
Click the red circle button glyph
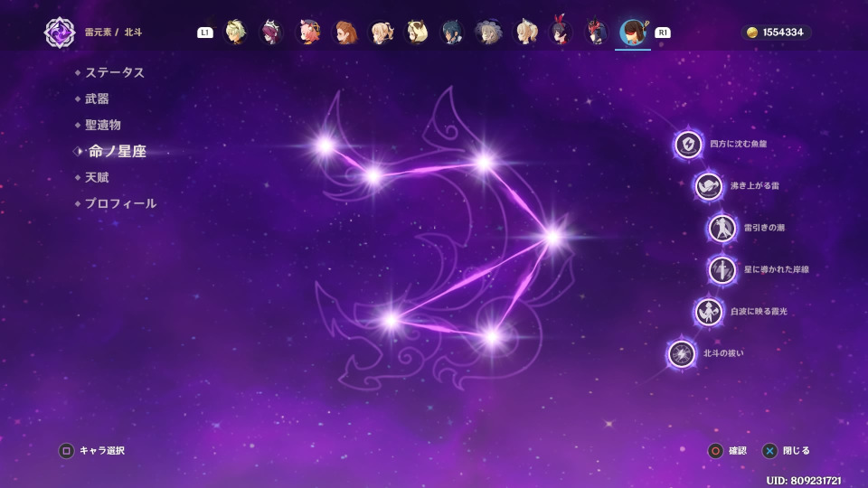coord(715,451)
